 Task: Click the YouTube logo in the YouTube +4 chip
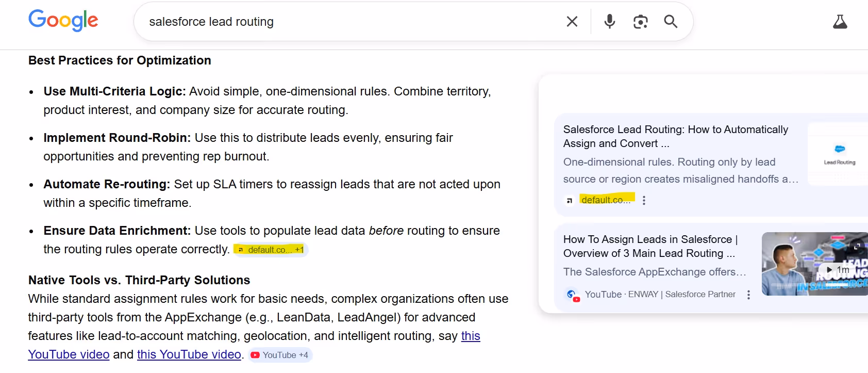tap(255, 355)
